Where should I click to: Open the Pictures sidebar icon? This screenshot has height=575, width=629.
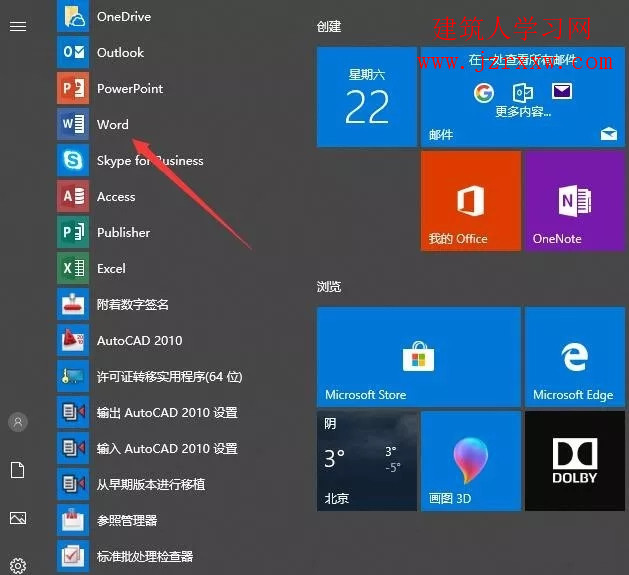18,518
